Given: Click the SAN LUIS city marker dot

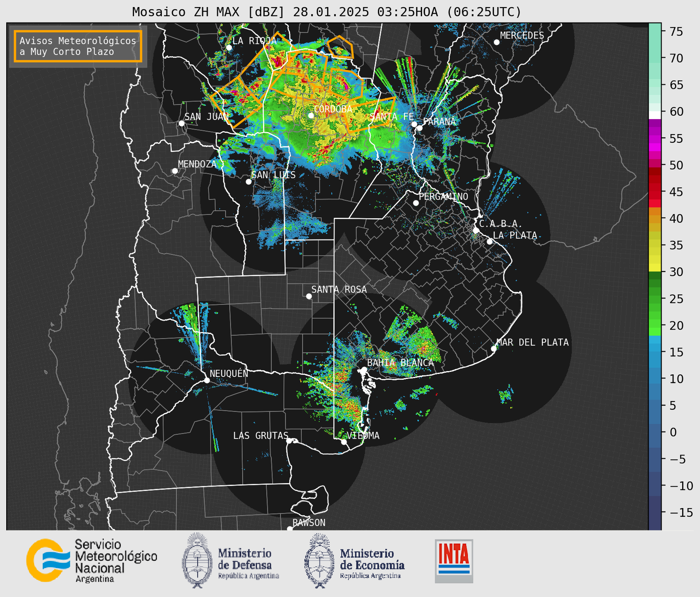Looking at the screenshot, I should [249, 182].
